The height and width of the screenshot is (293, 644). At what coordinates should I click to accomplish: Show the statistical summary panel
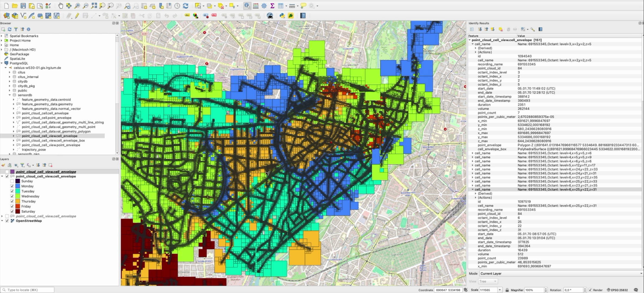[x=272, y=6]
